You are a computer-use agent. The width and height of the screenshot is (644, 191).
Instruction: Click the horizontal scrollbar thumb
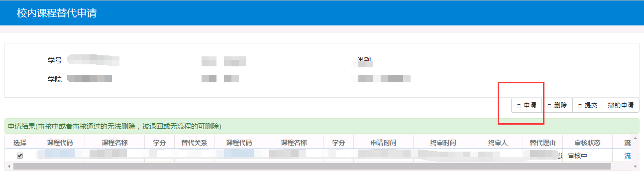coord(312,166)
